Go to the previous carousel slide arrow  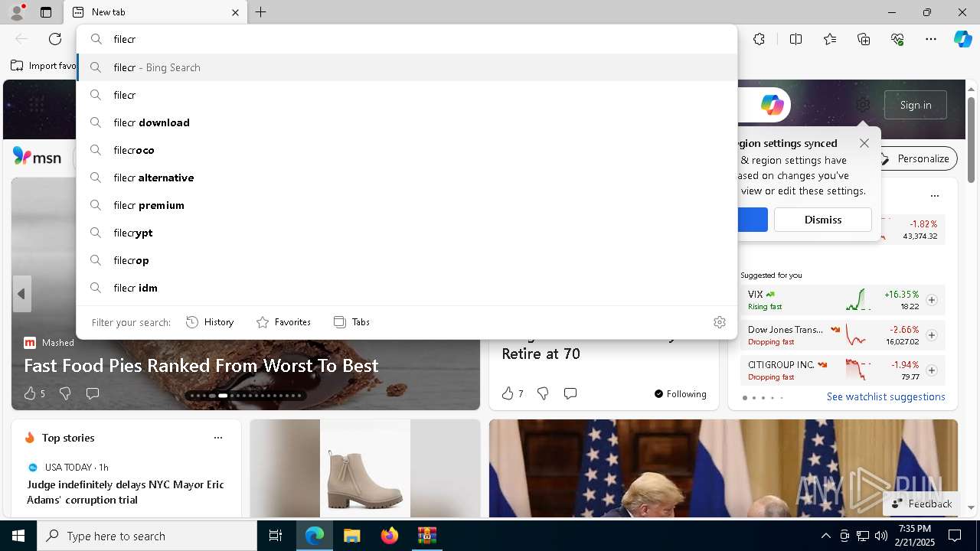coord(21,294)
